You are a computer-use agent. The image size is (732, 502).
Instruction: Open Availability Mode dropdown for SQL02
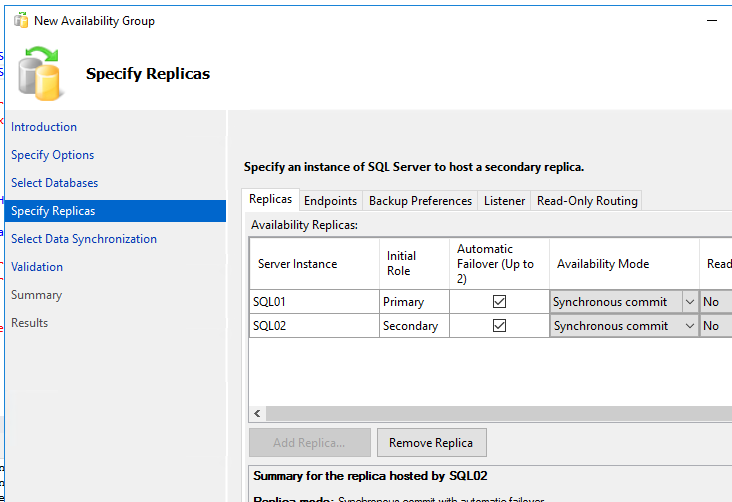coord(690,326)
